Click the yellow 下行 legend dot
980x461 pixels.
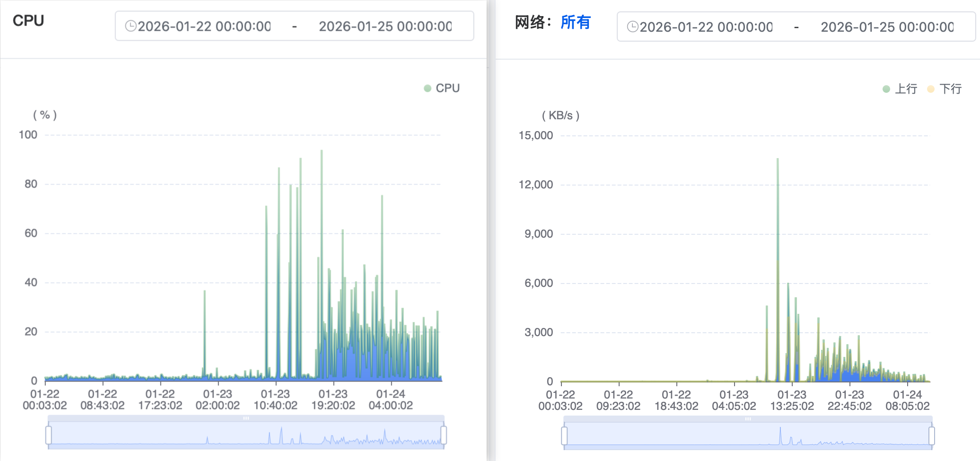(931, 89)
